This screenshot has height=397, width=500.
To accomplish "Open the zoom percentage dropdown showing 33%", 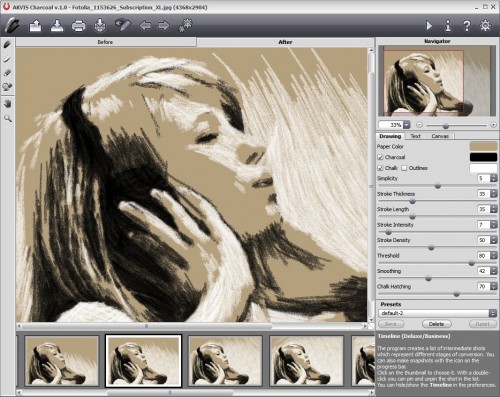I will pos(407,125).
